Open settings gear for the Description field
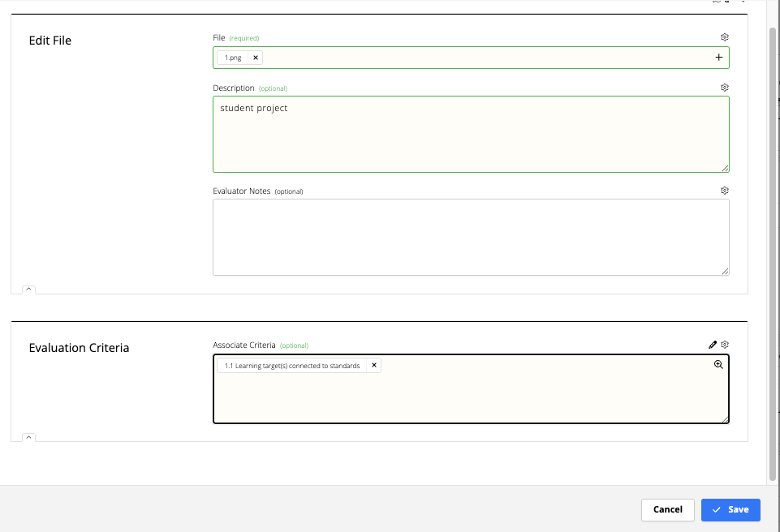This screenshot has width=780, height=532. [x=724, y=87]
